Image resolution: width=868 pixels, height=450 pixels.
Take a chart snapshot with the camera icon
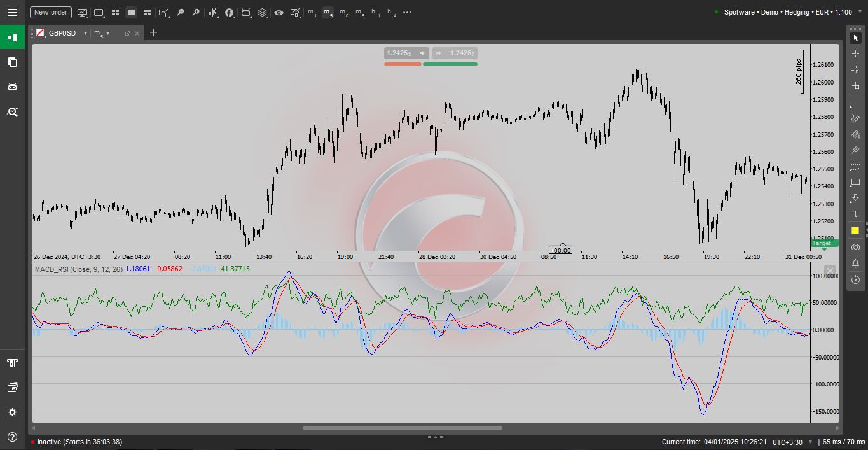click(x=855, y=246)
